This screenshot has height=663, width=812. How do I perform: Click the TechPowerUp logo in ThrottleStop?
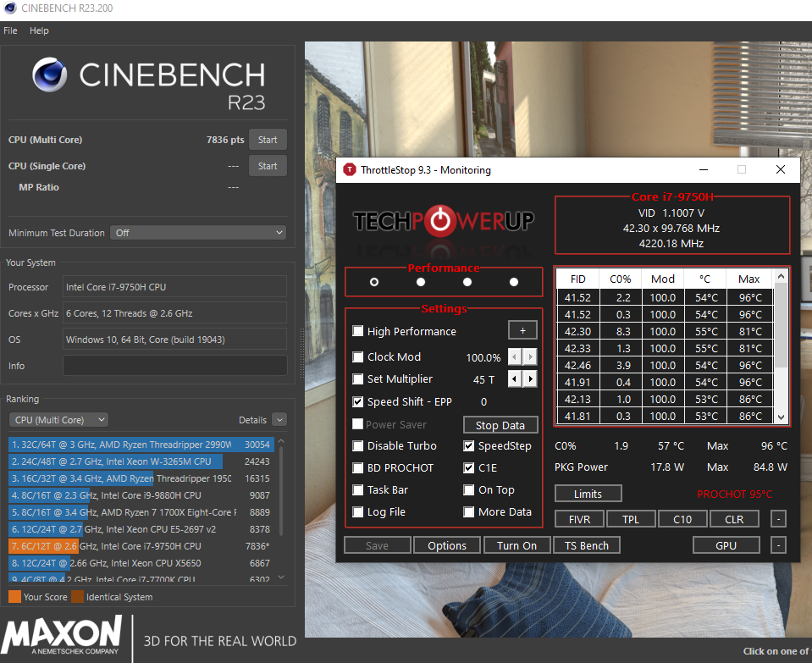point(444,221)
